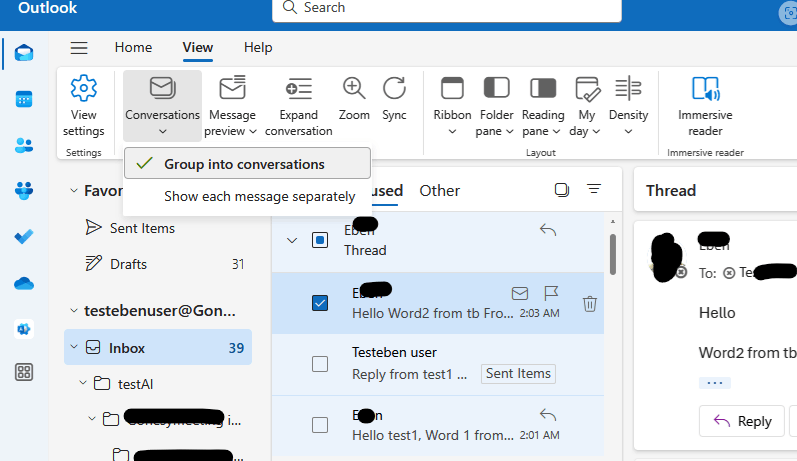Open Reading pane dropdown

(x=542, y=106)
